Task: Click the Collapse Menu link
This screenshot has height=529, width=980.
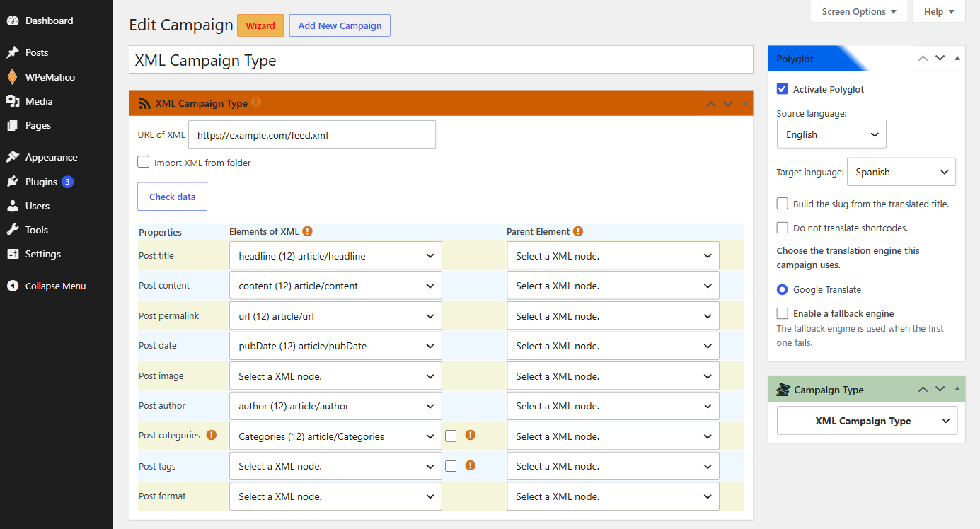Action: 57,286
